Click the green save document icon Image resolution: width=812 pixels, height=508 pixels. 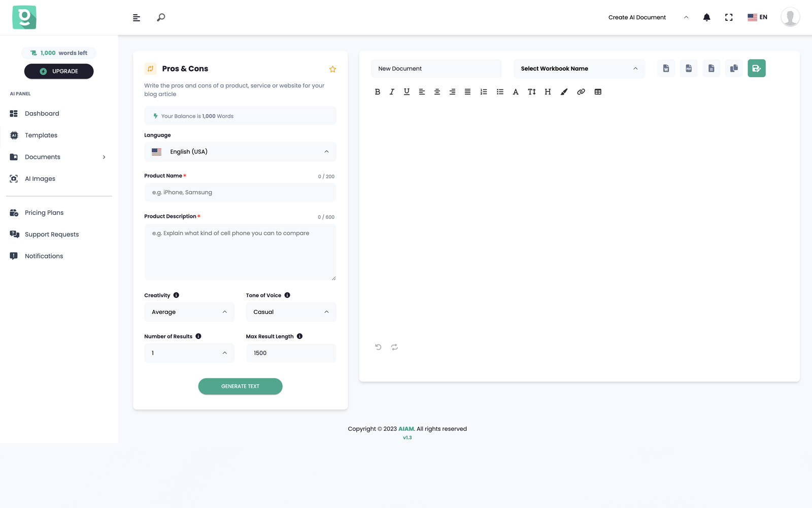point(757,68)
